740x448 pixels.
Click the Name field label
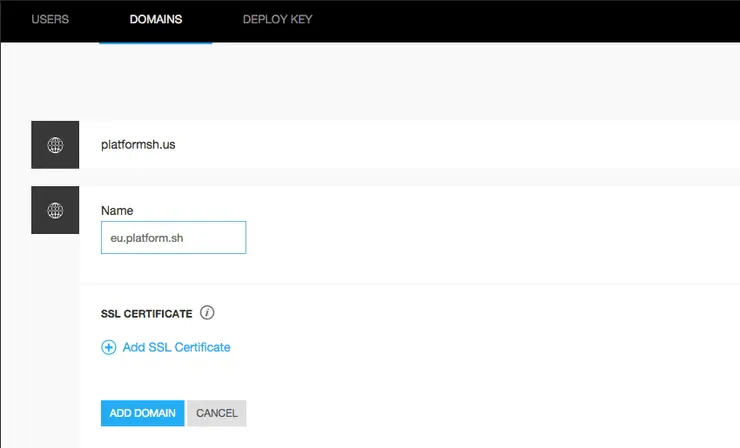pos(117,211)
